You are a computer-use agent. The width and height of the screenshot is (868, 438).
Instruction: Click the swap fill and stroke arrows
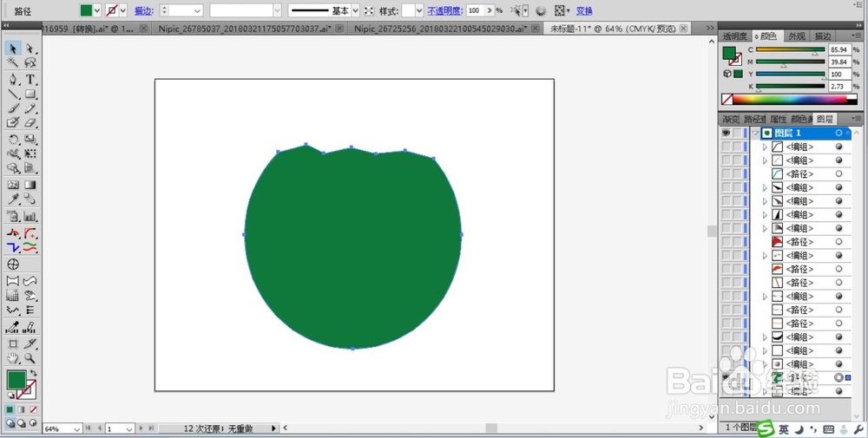(33, 373)
